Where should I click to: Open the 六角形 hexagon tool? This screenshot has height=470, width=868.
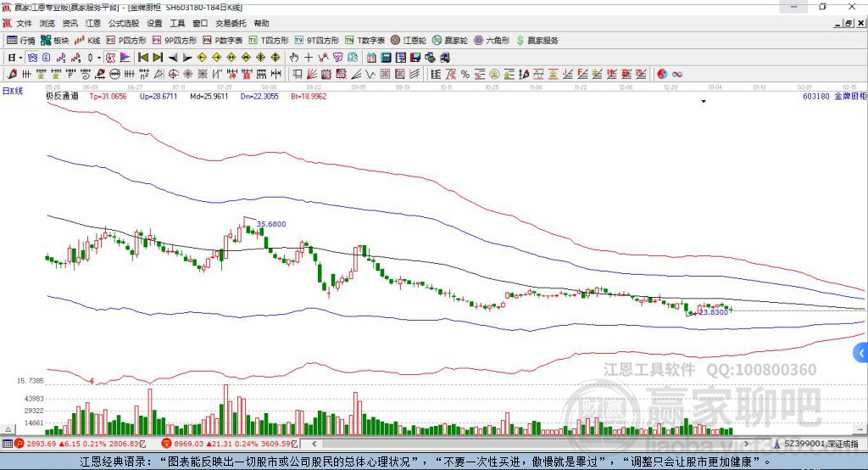click(x=492, y=41)
